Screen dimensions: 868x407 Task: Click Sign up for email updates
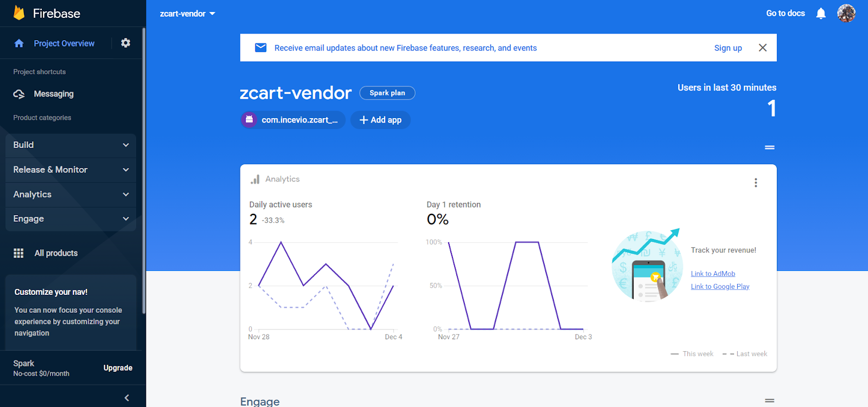pyautogui.click(x=728, y=48)
